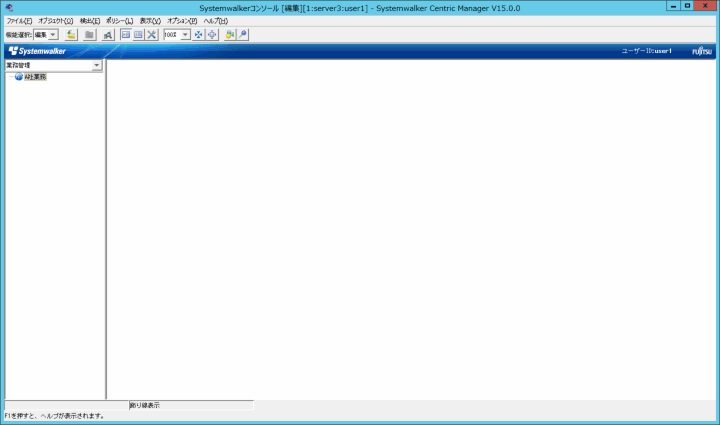Click the inward blue arrows shrink icon
The height and width of the screenshot is (425, 720).
point(198,35)
